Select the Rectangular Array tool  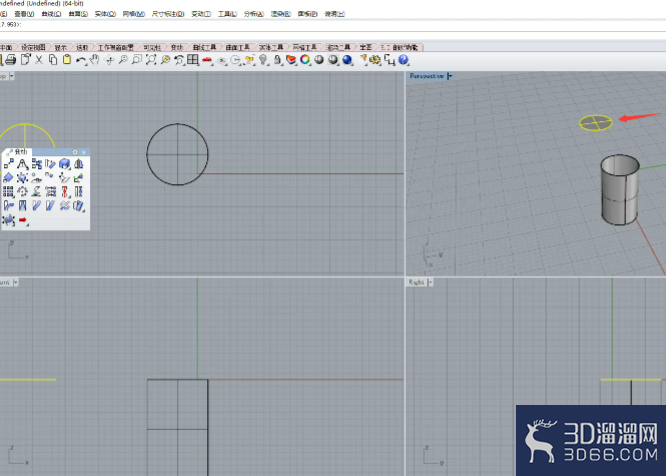8,192
